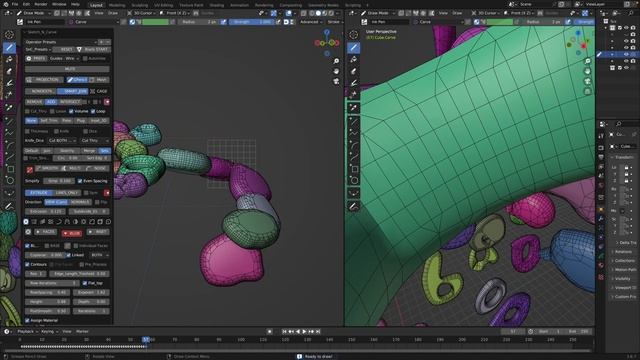Click the zoom magnifier in the left viewport
640x360 pixels.
336,61
